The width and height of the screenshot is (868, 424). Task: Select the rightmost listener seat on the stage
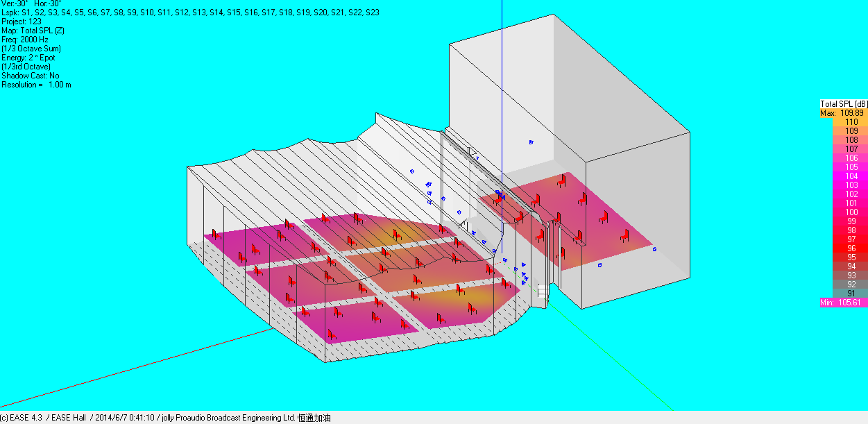(x=624, y=235)
